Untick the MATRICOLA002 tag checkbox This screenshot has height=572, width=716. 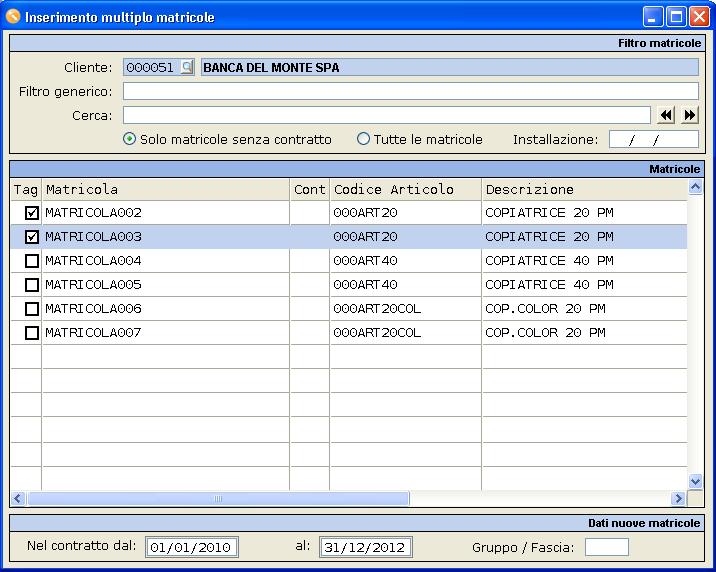(x=32, y=213)
